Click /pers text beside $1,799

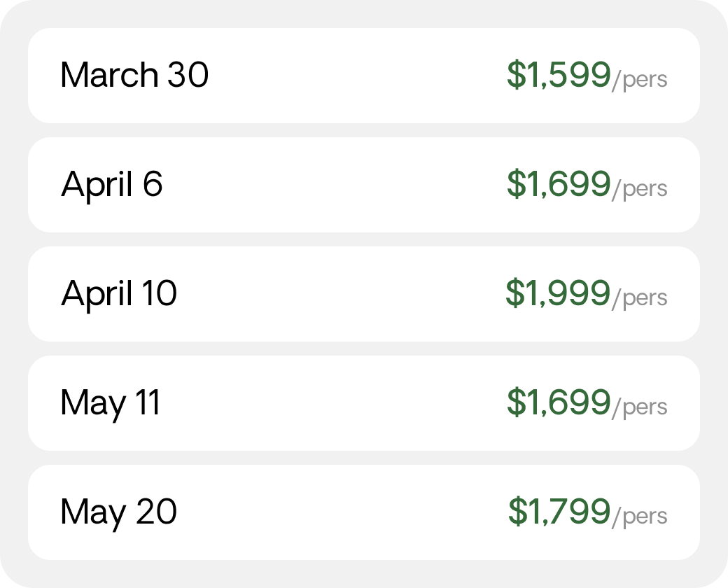tap(640, 517)
